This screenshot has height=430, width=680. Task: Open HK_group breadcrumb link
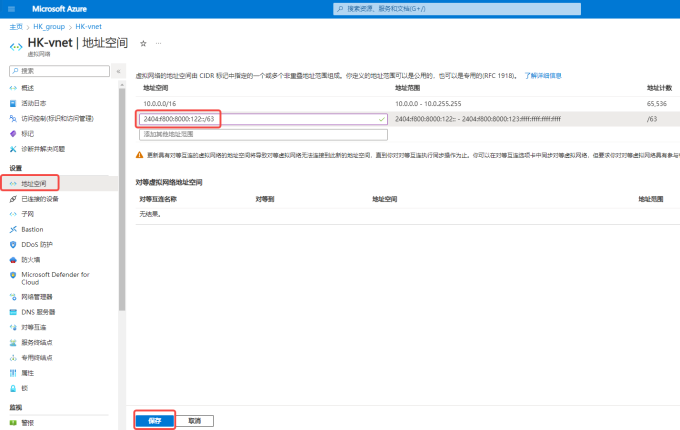pyautogui.click(x=49, y=26)
